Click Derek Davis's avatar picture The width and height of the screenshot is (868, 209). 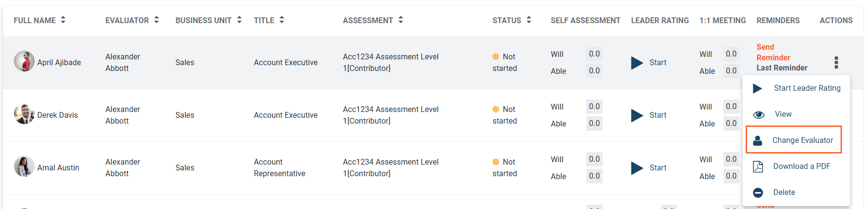pos(24,114)
